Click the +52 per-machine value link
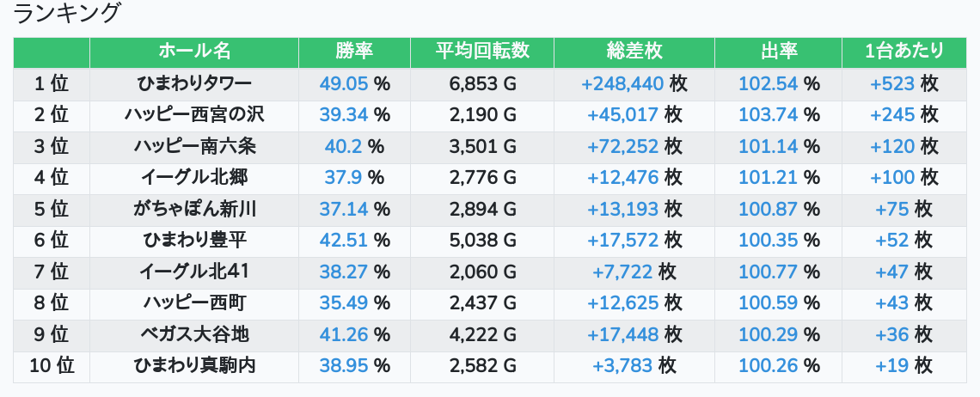980x397 pixels. 891,241
